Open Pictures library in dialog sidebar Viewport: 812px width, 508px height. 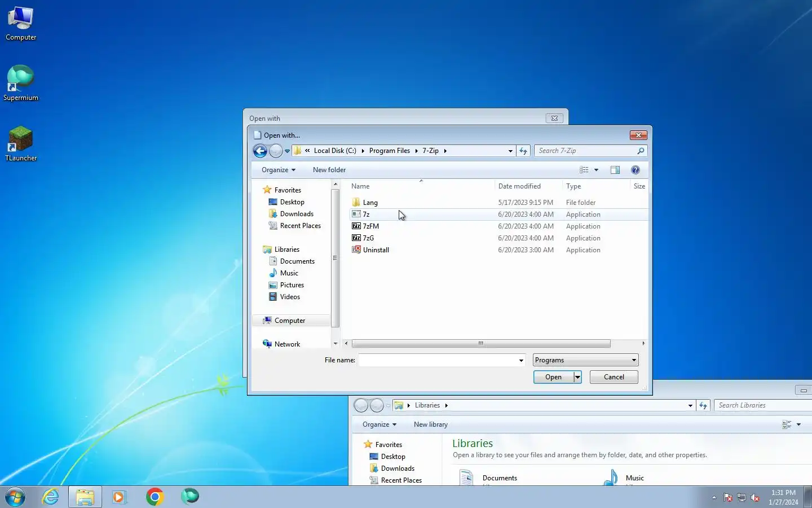point(292,285)
